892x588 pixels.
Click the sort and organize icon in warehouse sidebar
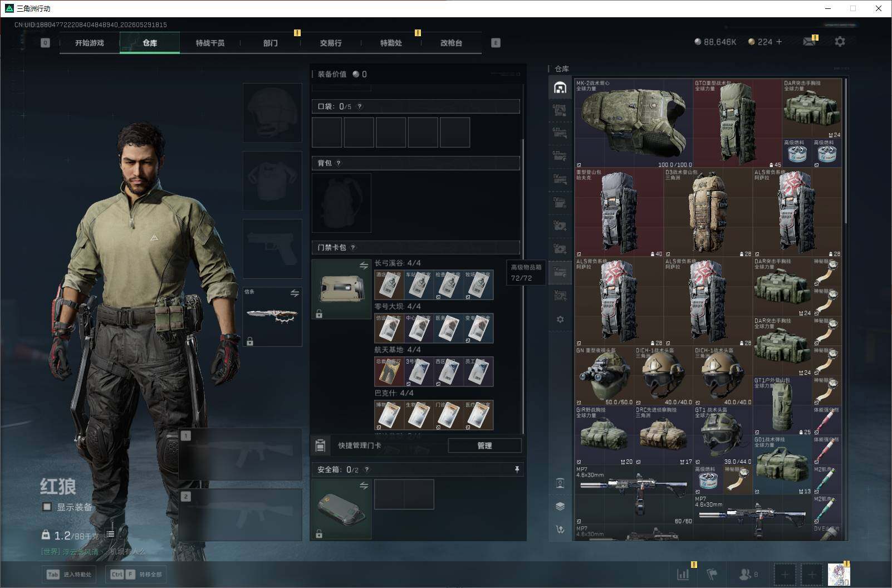click(560, 529)
